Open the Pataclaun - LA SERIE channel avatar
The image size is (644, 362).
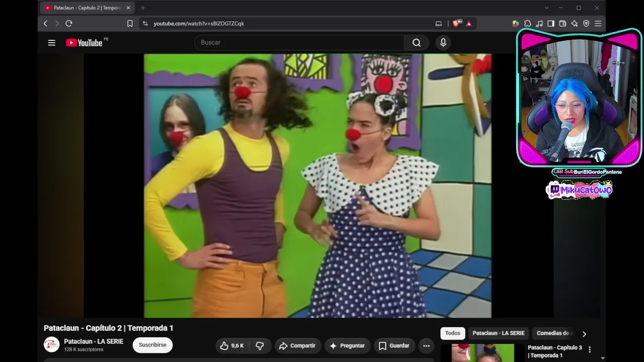(x=51, y=345)
